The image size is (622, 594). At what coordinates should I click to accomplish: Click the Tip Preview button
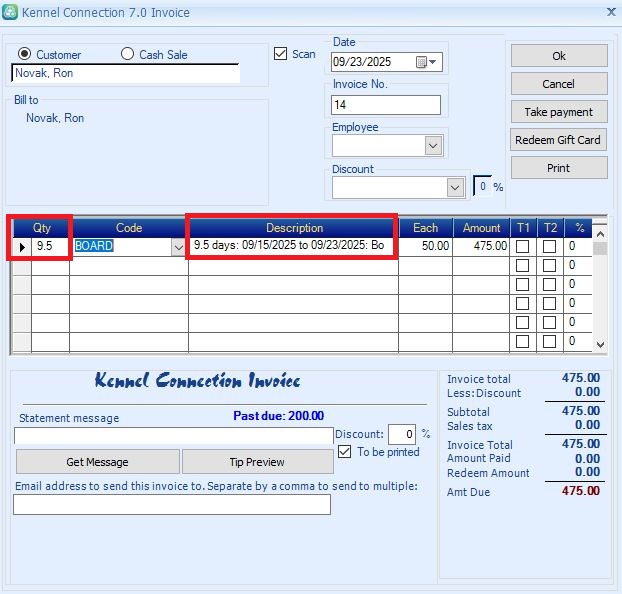(257, 462)
